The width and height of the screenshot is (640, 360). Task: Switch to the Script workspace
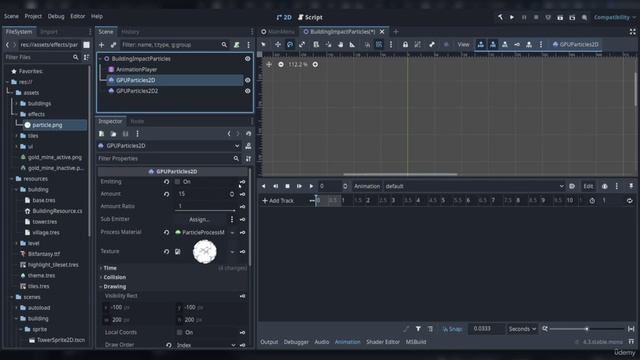(310, 17)
